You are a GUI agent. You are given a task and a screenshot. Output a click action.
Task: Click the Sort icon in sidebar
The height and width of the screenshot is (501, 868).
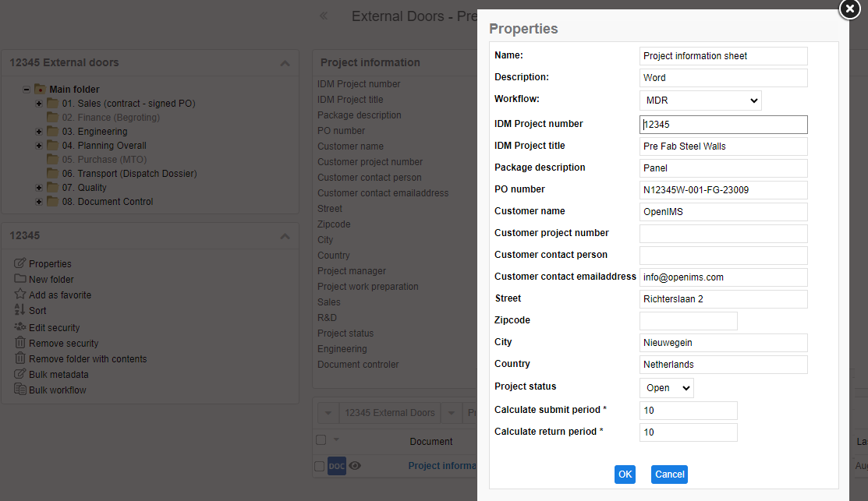tap(20, 310)
